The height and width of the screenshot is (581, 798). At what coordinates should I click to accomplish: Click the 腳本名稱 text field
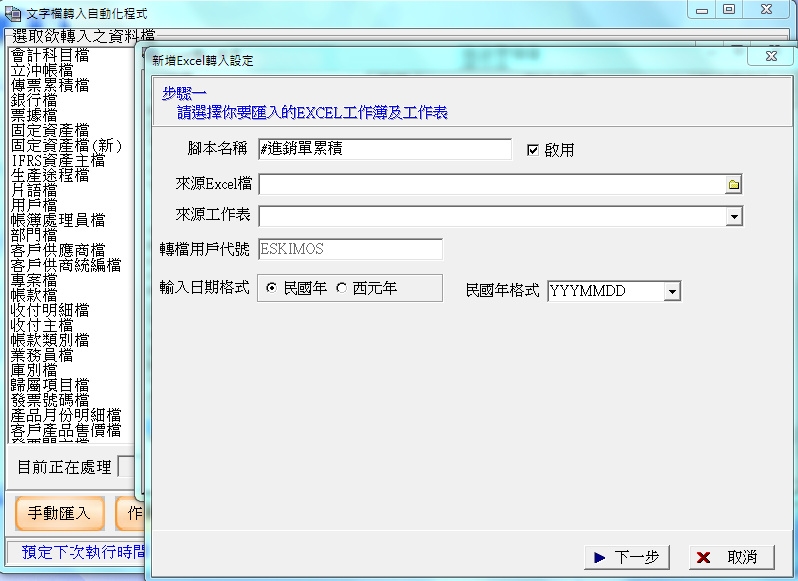[384, 149]
